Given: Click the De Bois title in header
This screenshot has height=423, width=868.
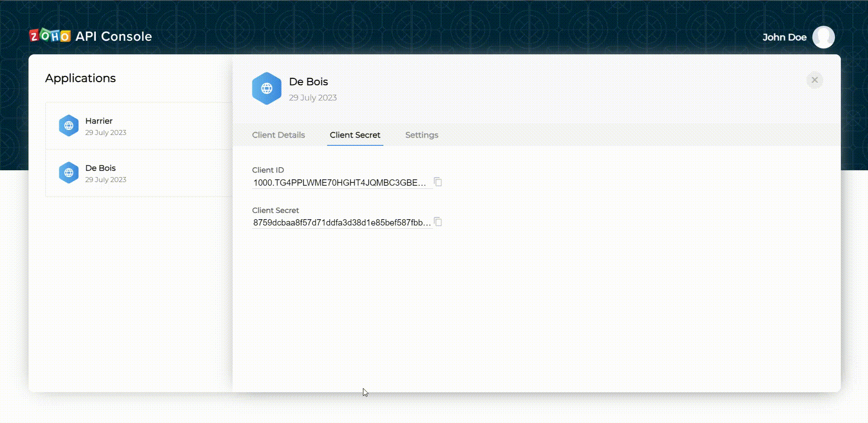Looking at the screenshot, I should [x=308, y=82].
